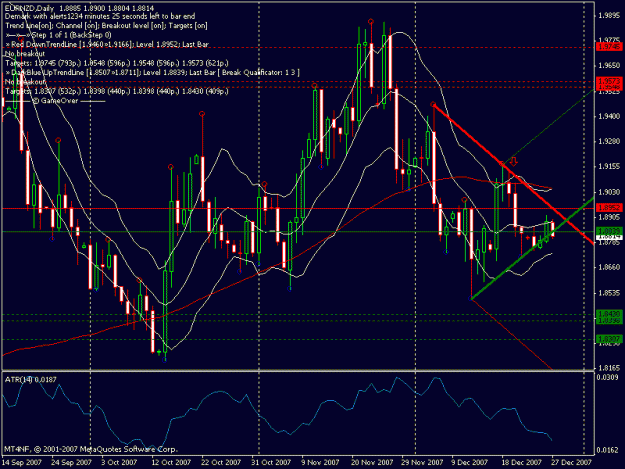Click the 14 Sep 2007 date label
This screenshot has width=625, height=469.
(x=22, y=462)
